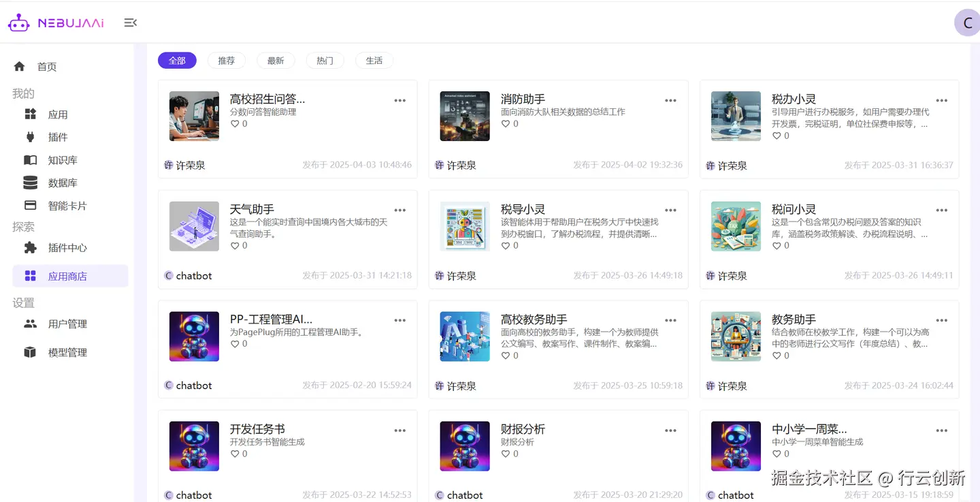Viewport: 980px width, 502px height.
Task: Like the 高校招生问答 app via heart icon
Action: click(235, 124)
